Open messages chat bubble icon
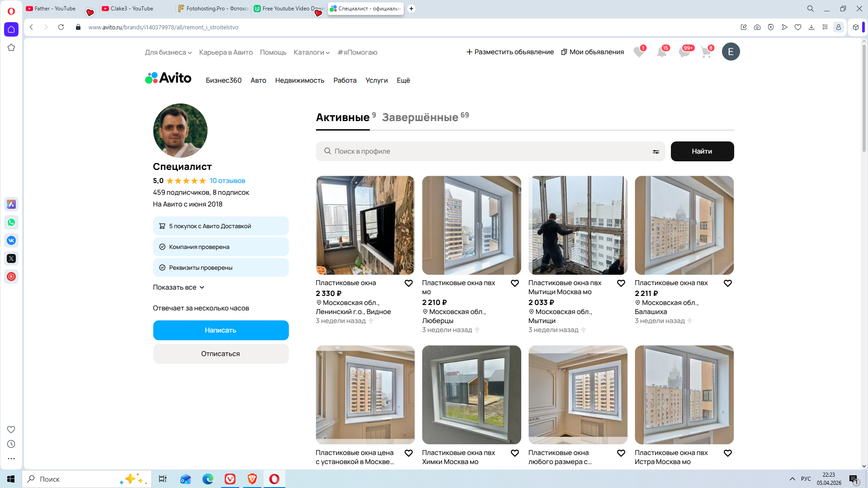The image size is (868, 488). [x=684, y=52]
